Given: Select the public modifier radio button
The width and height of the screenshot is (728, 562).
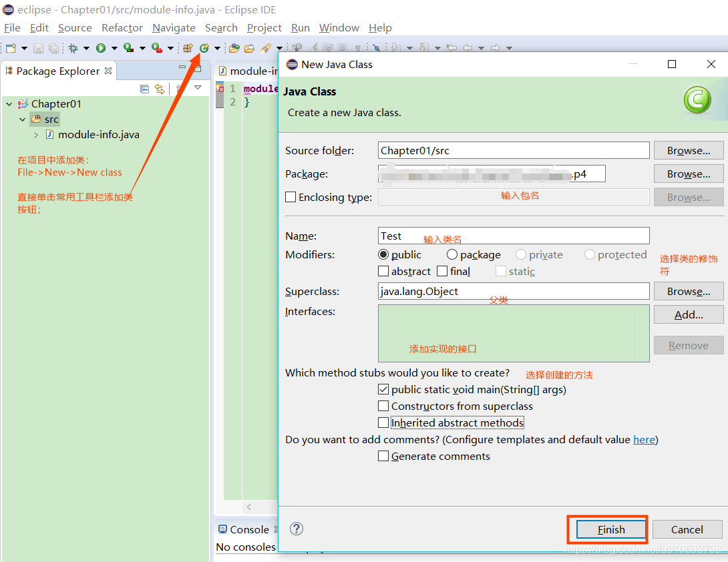Looking at the screenshot, I should point(383,255).
